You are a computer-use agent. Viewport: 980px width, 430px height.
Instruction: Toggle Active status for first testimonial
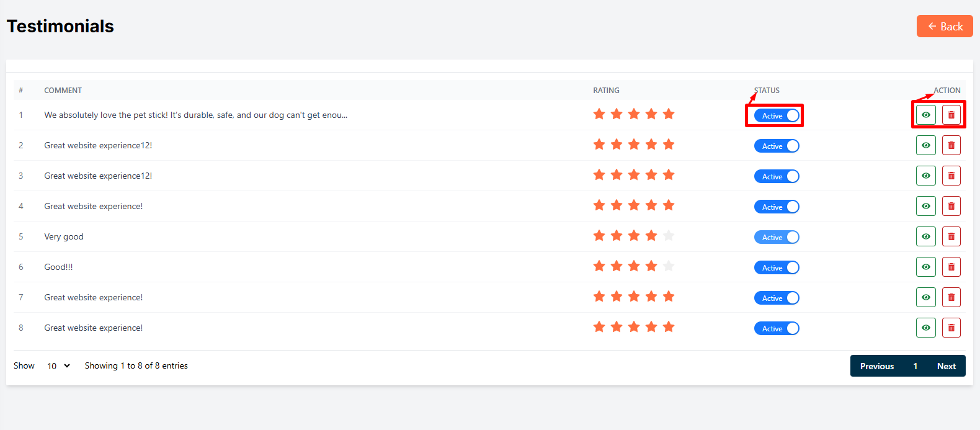777,115
